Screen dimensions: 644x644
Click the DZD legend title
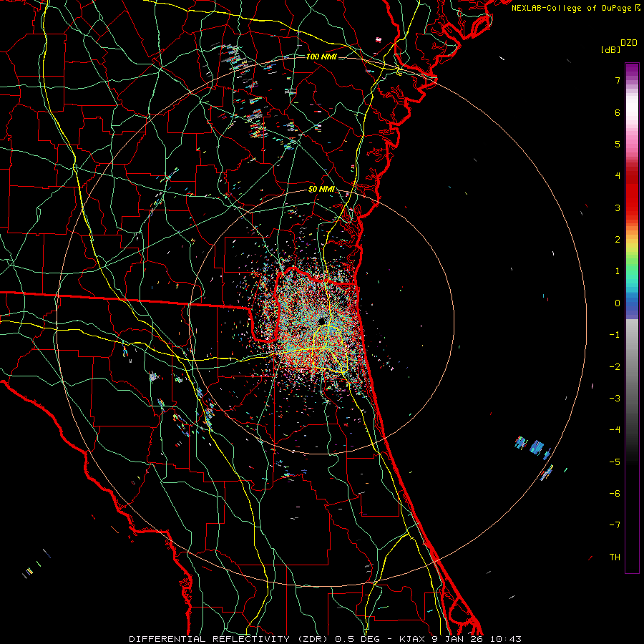click(629, 42)
